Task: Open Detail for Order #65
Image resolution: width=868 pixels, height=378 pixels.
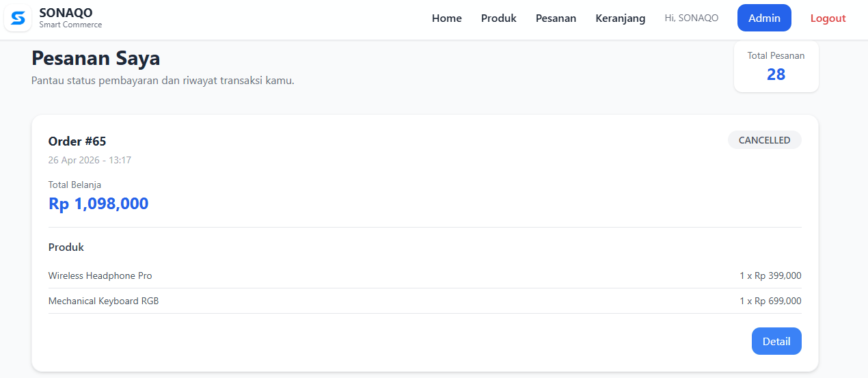Action: [x=776, y=341]
